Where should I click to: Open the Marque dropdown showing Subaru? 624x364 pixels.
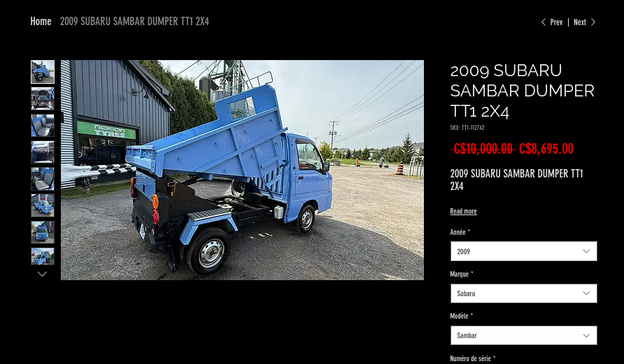[524, 293]
